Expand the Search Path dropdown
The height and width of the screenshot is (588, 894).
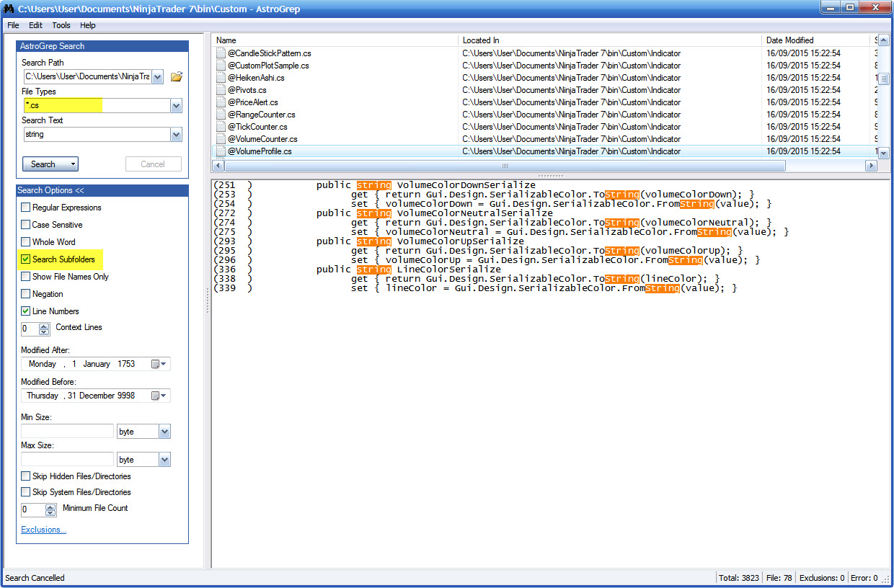tap(158, 76)
